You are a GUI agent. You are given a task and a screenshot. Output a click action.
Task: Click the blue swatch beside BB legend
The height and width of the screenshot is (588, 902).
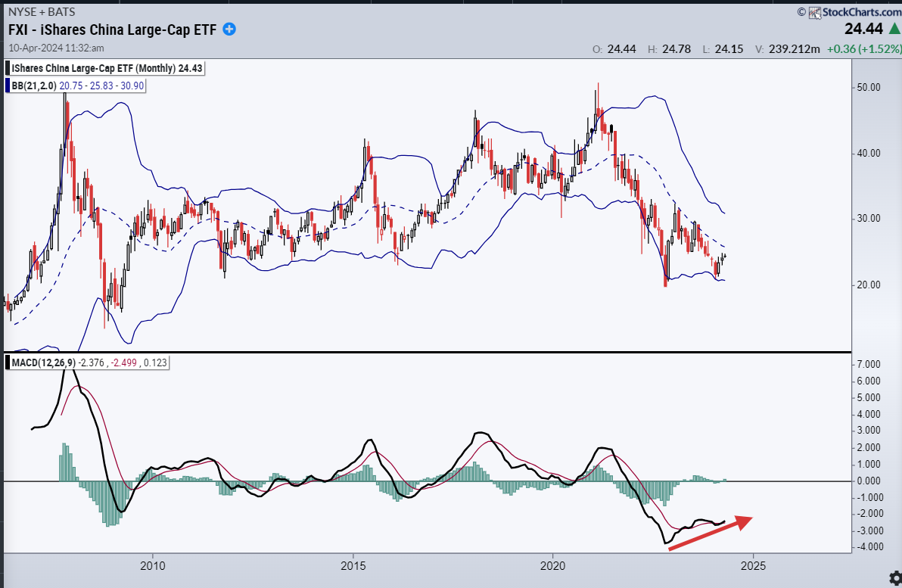pyautogui.click(x=8, y=86)
